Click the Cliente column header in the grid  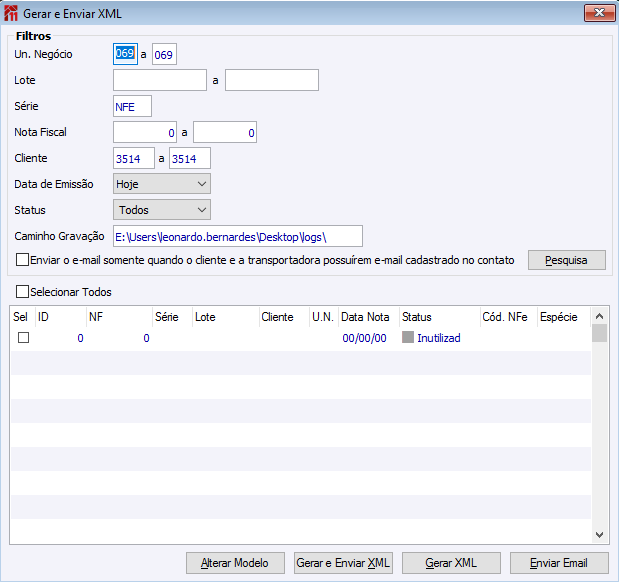(x=284, y=317)
